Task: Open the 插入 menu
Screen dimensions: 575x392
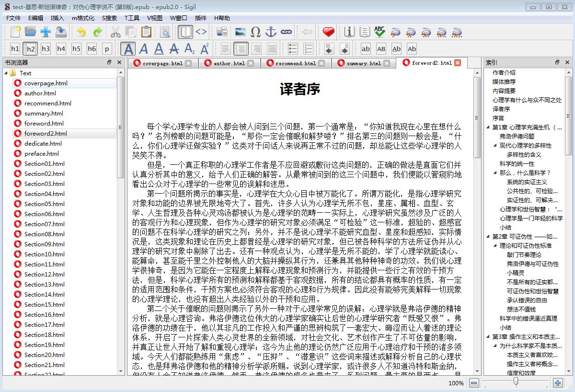Action: [57, 18]
